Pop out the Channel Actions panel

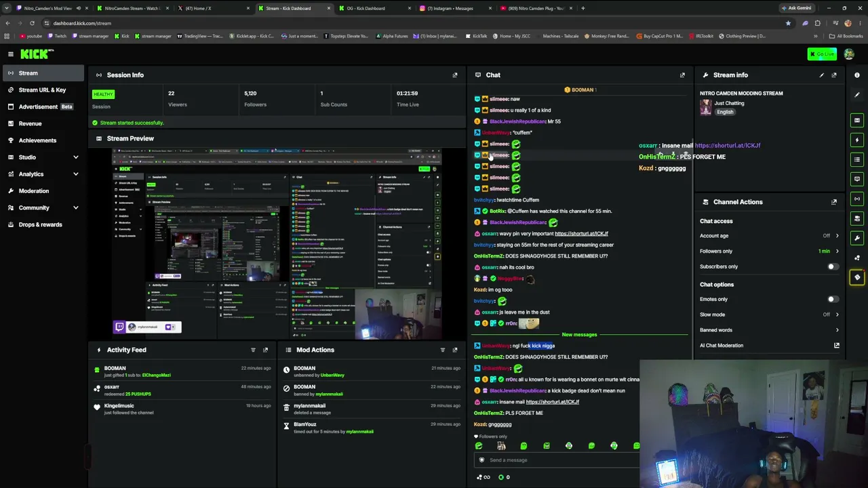834,202
